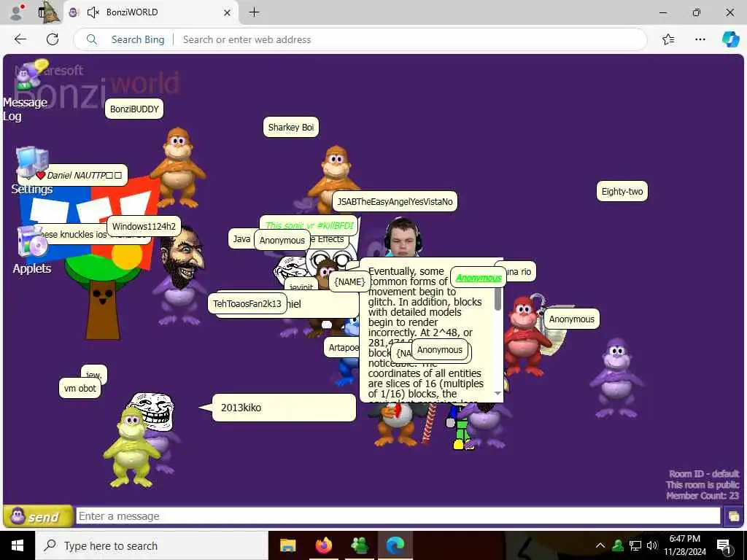
Task: Click the Artapoe name tag
Action: tap(342, 347)
